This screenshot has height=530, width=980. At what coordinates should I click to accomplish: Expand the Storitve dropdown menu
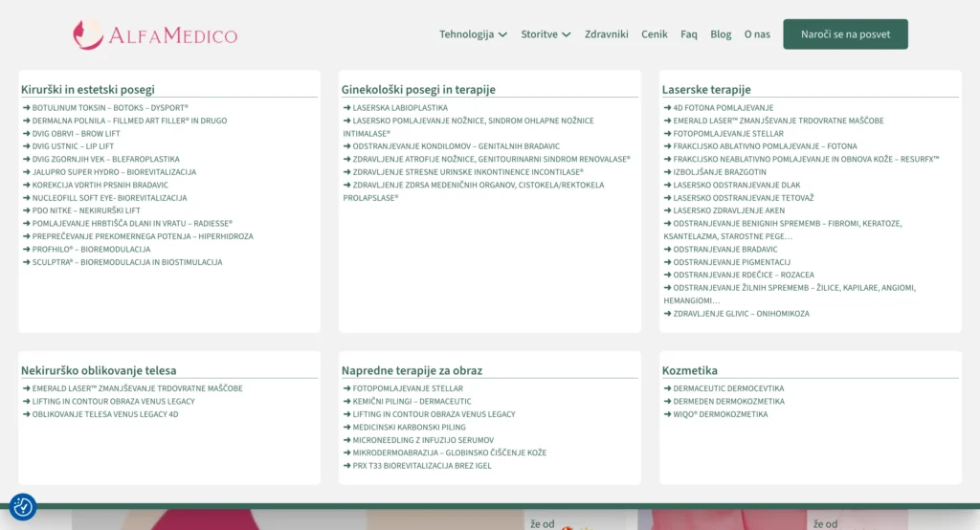[x=546, y=34]
